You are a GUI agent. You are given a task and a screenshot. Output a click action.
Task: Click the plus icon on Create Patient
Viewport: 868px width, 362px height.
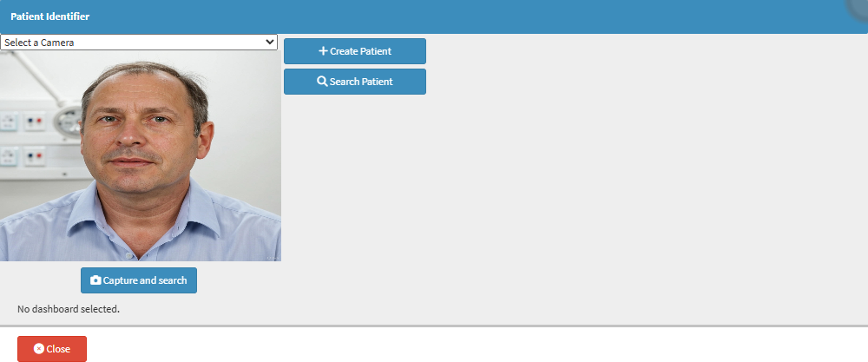click(x=323, y=51)
